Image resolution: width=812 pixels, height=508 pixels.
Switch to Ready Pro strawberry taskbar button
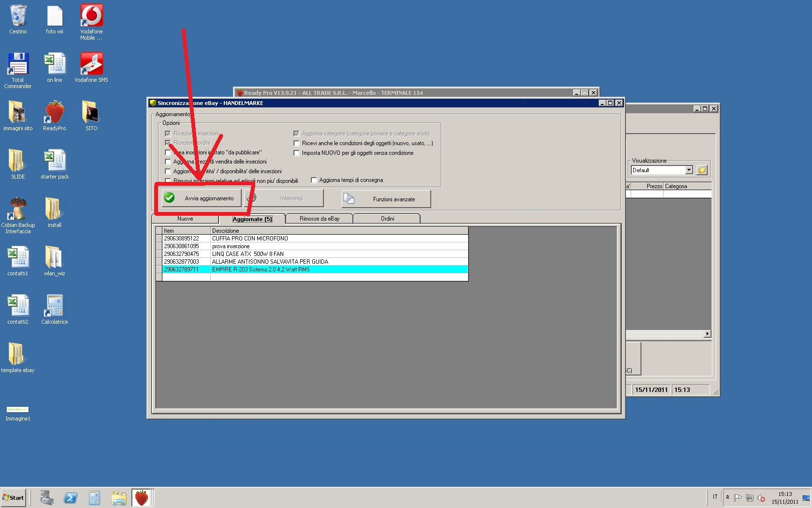142,497
